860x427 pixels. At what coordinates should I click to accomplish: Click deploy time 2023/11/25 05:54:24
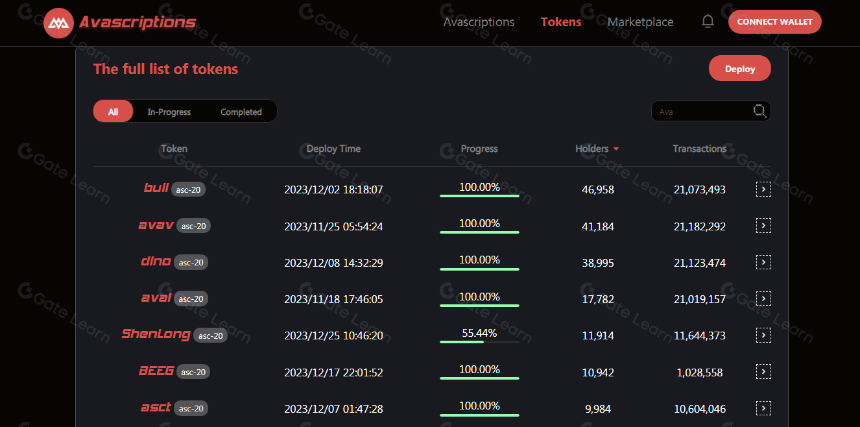[x=333, y=226]
